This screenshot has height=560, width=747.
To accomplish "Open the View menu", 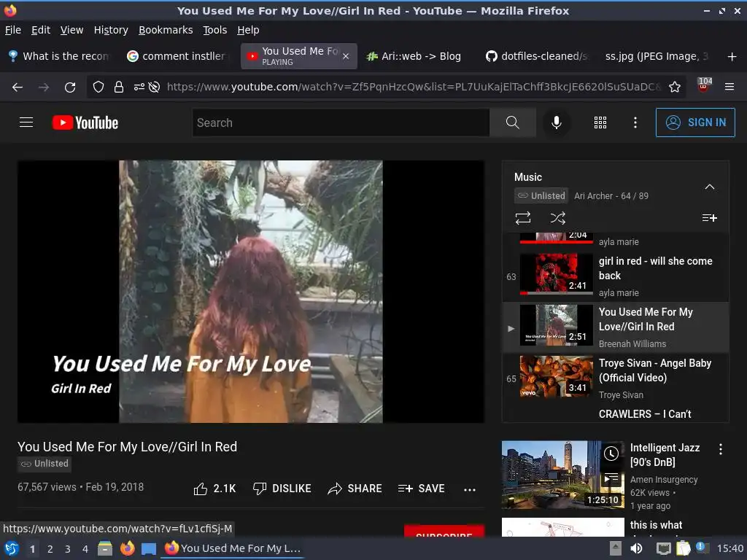I will point(71,30).
